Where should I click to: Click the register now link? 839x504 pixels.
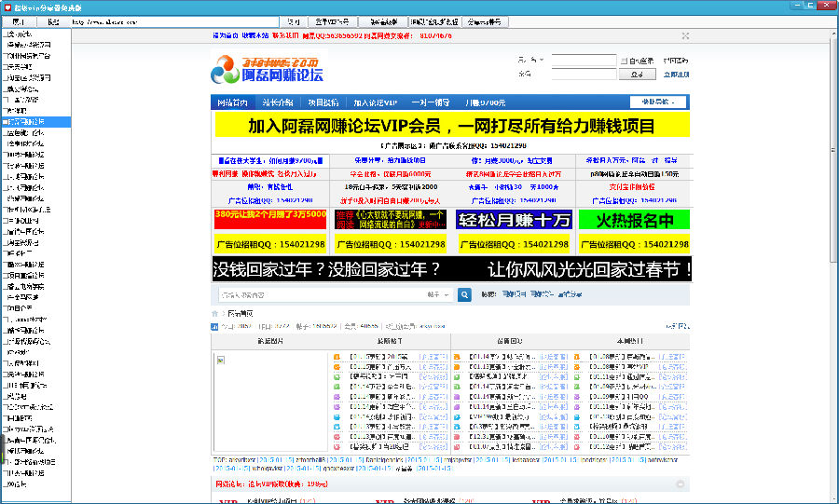tap(677, 75)
